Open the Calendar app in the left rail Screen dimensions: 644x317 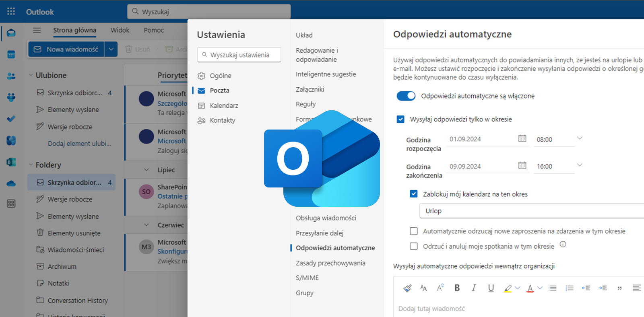coord(11,54)
